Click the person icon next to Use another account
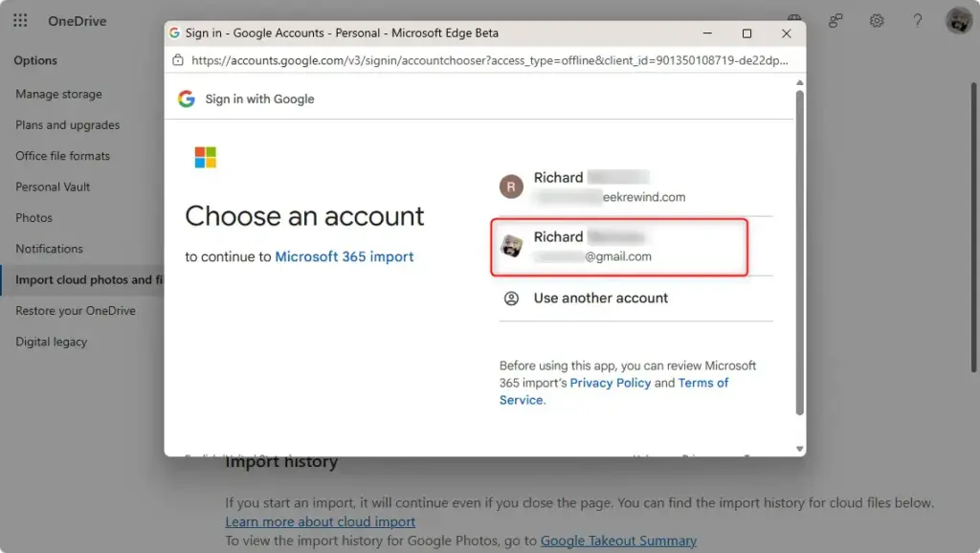980x553 pixels. [511, 299]
